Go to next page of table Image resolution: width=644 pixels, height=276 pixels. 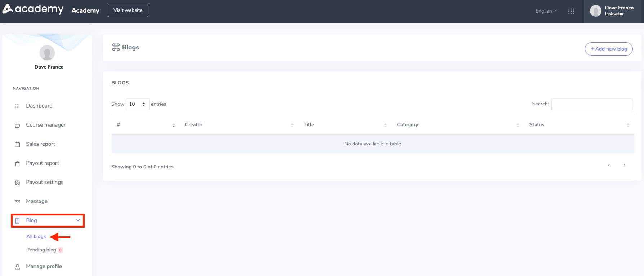[x=624, y=165]
